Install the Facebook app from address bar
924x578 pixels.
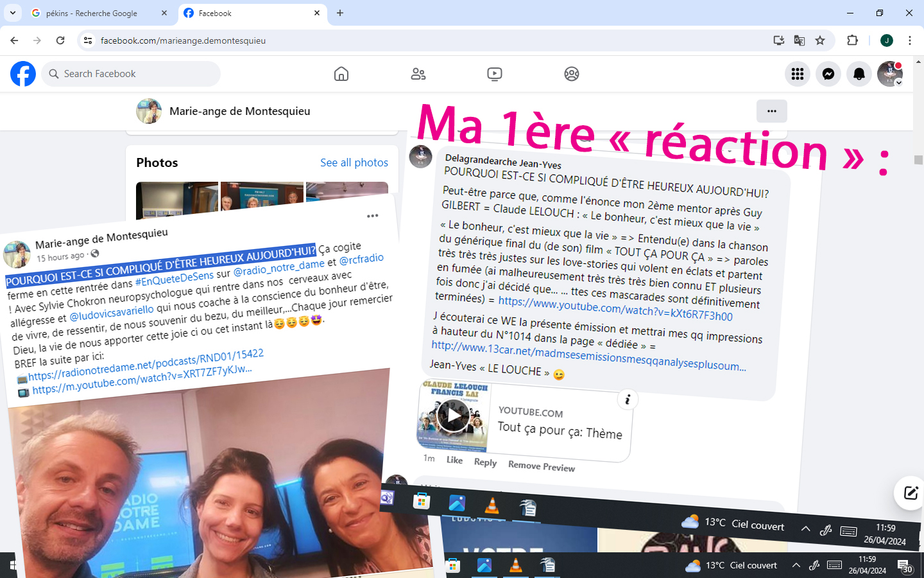(x=779, y=40)
